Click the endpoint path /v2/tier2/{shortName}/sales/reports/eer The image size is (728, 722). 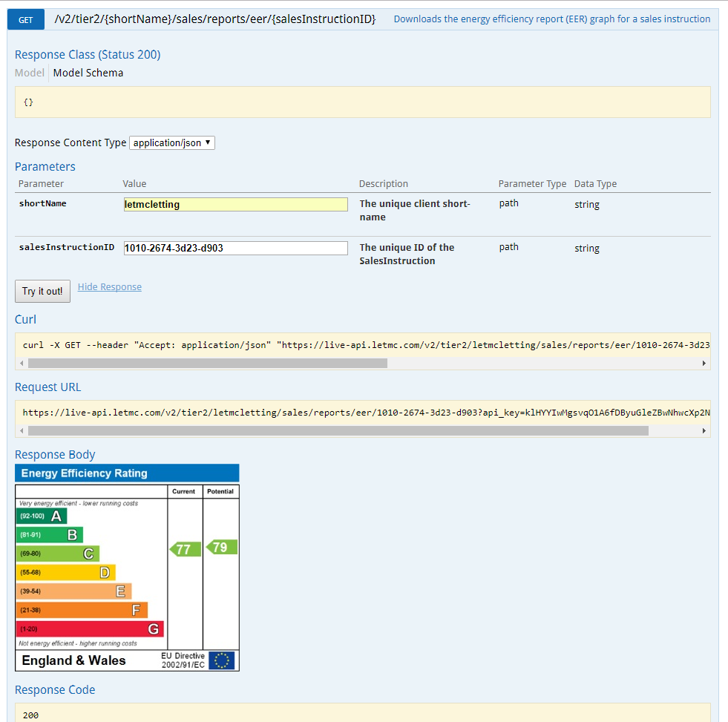215,19
